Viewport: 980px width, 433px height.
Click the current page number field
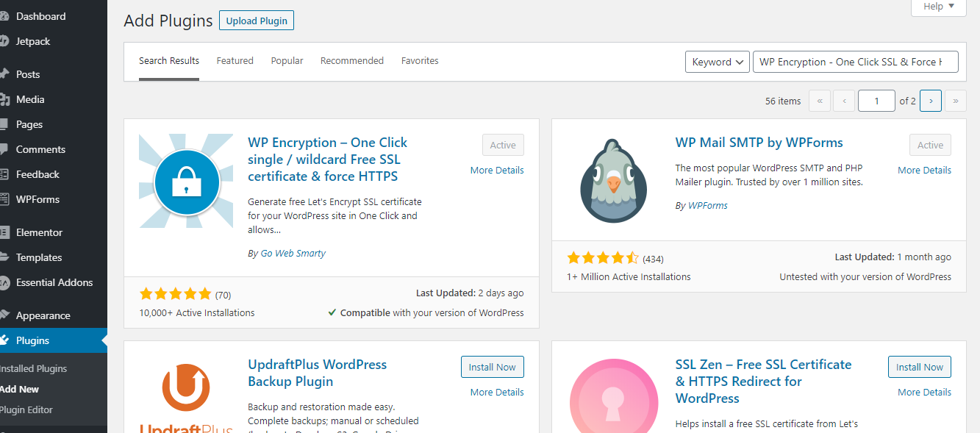(x=876, y=101)
